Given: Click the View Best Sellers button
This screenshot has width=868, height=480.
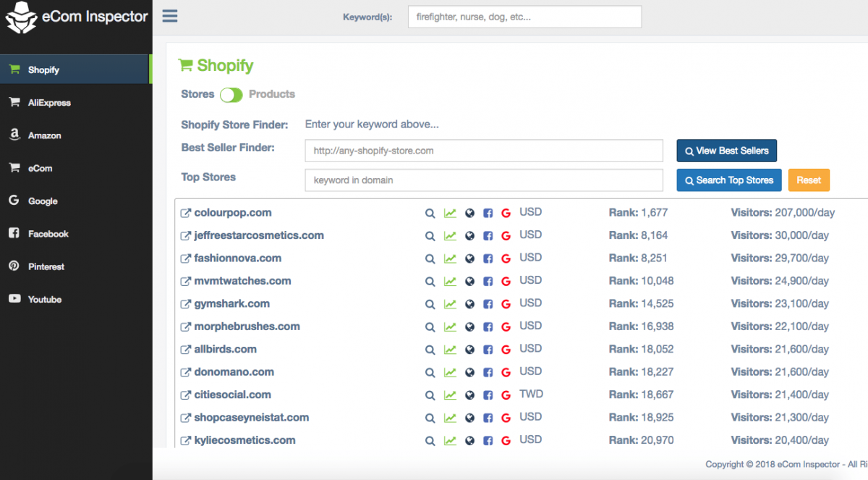Looking at the screenshot, I should 726,151.
